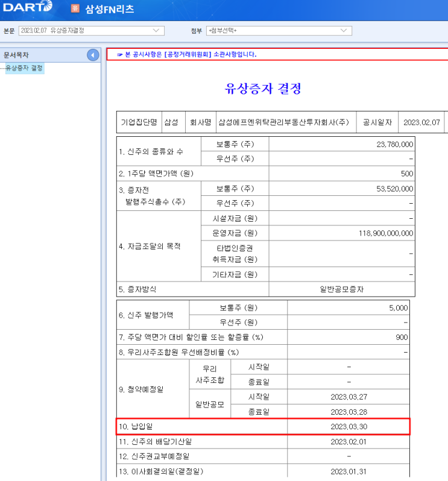Screen dimensions: 448x481
Task: Select 유상증자 결정 in the document tree
Action: 24,68
